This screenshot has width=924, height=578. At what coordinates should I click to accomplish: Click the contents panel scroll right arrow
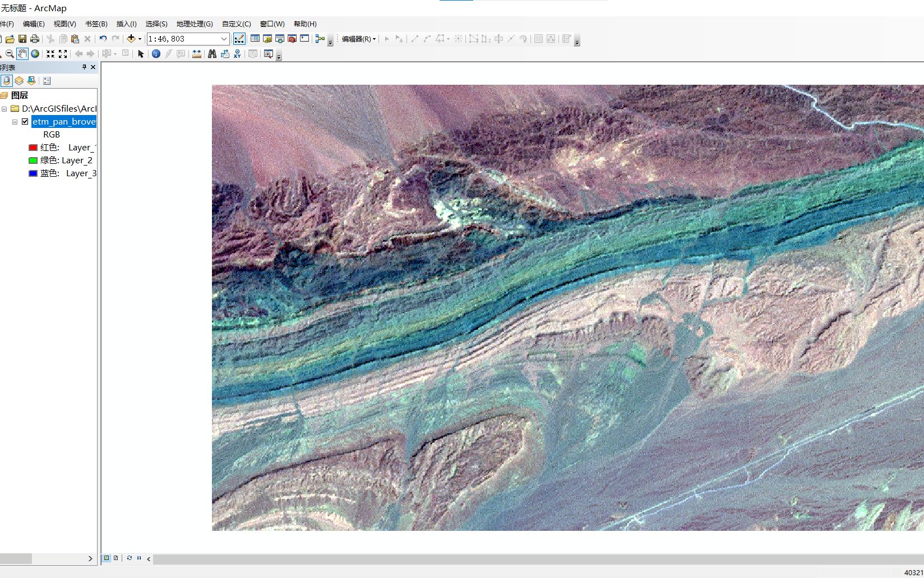pyautogui.click(x=90, y=559)
